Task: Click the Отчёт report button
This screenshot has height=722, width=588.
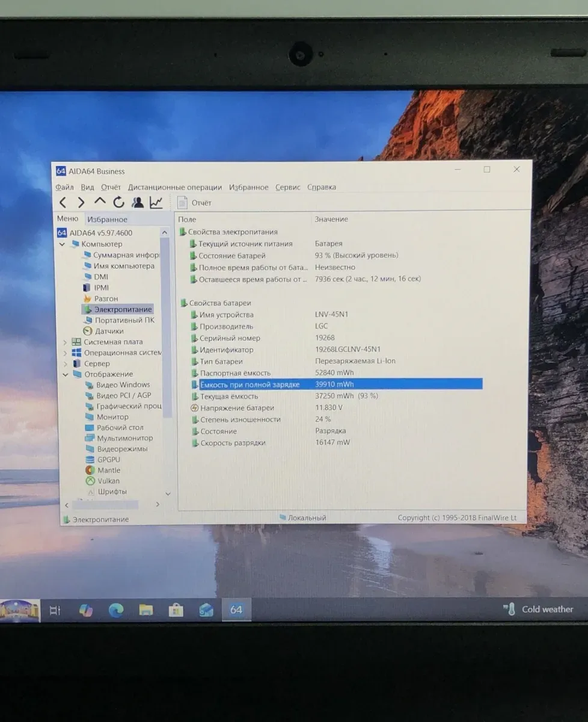Action: tap(194, 203)
